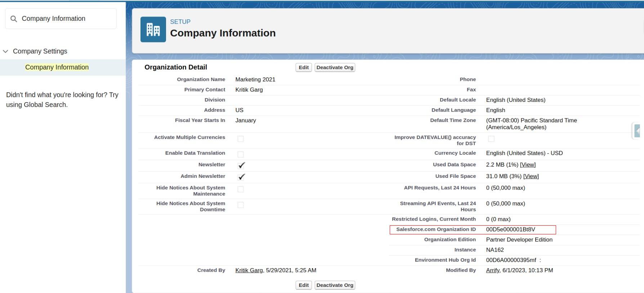Screen dimensions: 644x293
Task: Open View link for Used File Space
Action: 531,176
